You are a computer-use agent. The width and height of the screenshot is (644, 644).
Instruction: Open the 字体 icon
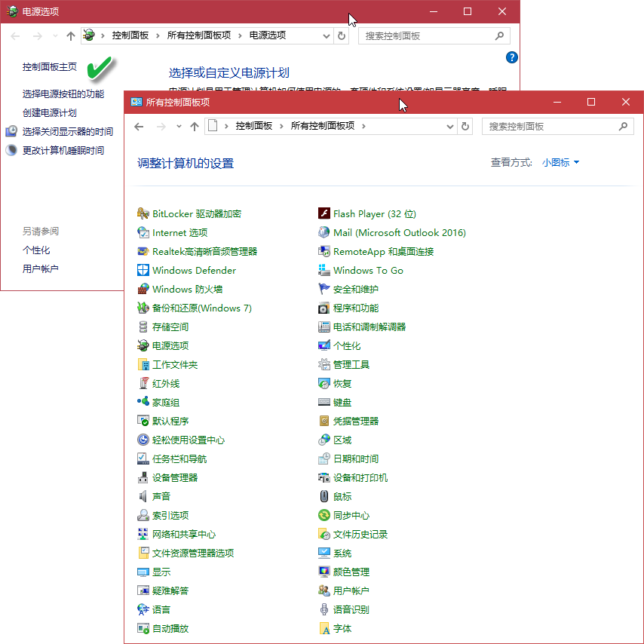(324, 628)
